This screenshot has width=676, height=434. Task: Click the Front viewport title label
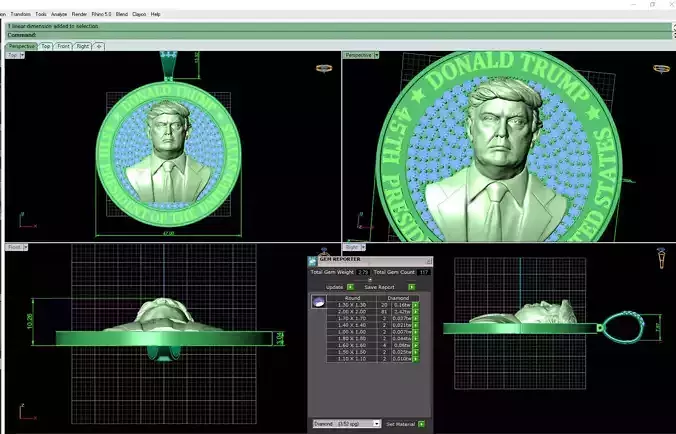point(14,247)
